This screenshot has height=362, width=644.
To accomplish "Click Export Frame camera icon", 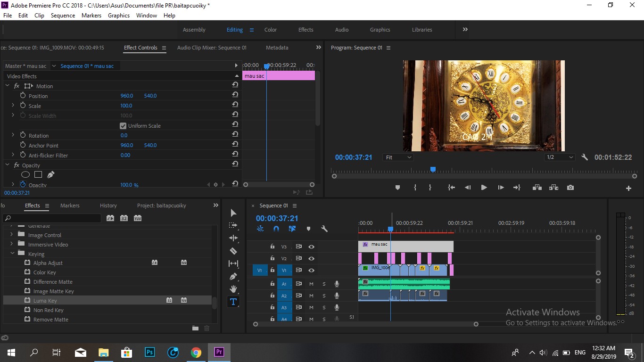I will point(570,188).
